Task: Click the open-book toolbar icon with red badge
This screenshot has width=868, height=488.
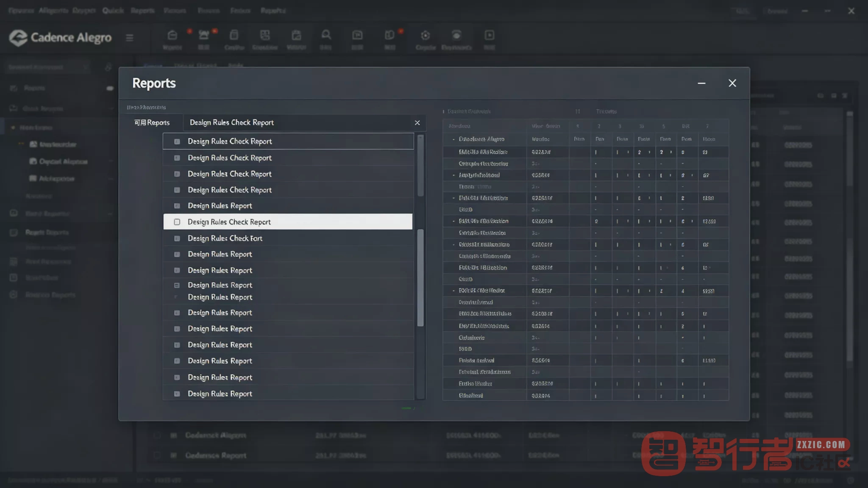Action: pos(389,35)
